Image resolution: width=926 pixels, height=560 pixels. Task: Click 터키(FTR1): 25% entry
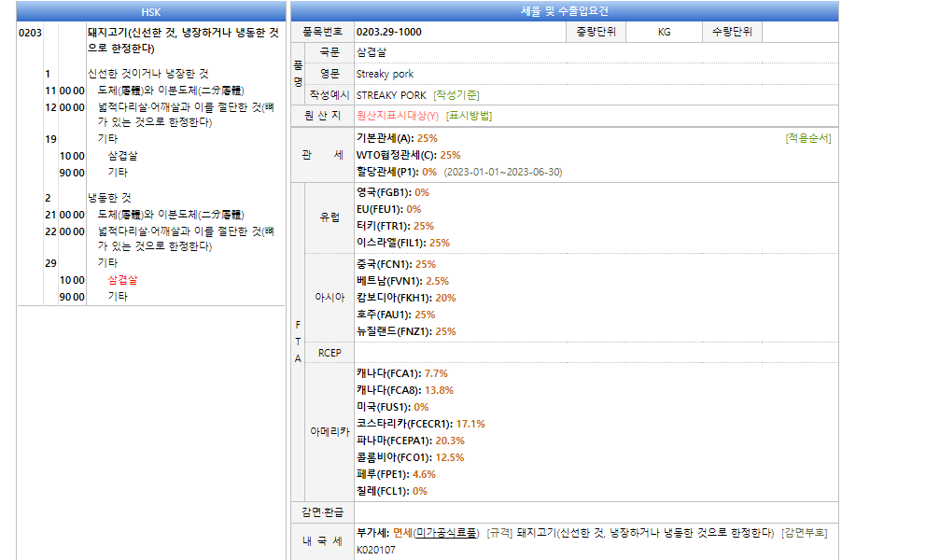[x=395, y=226]
